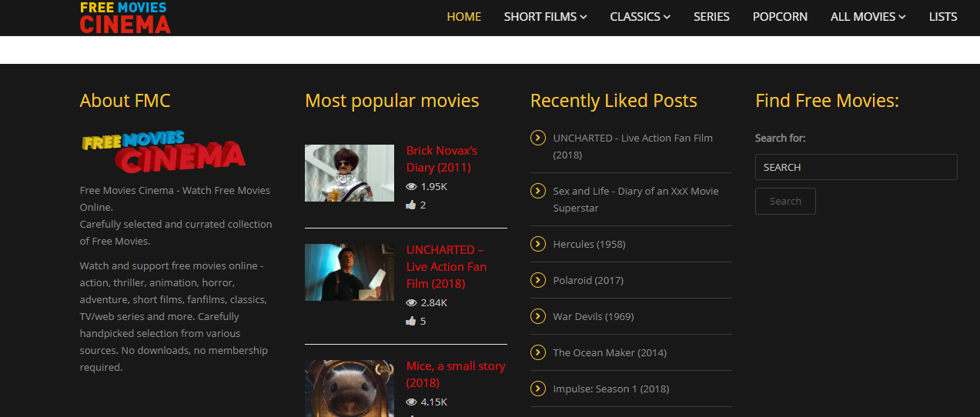Navigate to the Lists page

coord(943,16)
